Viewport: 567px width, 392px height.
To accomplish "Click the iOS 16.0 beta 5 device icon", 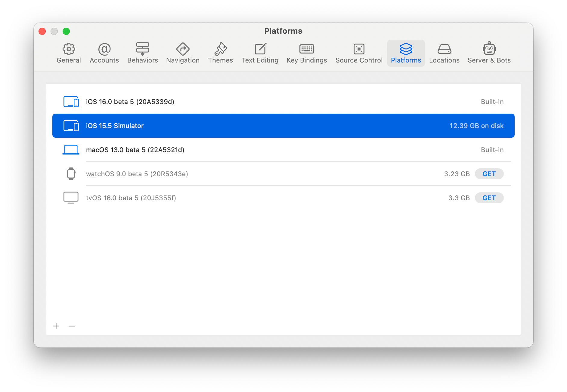I will point(71,102).
